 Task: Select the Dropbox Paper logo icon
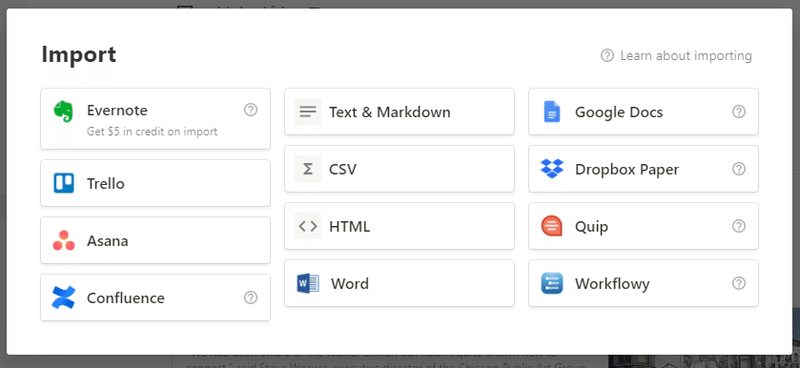point(552,169)
